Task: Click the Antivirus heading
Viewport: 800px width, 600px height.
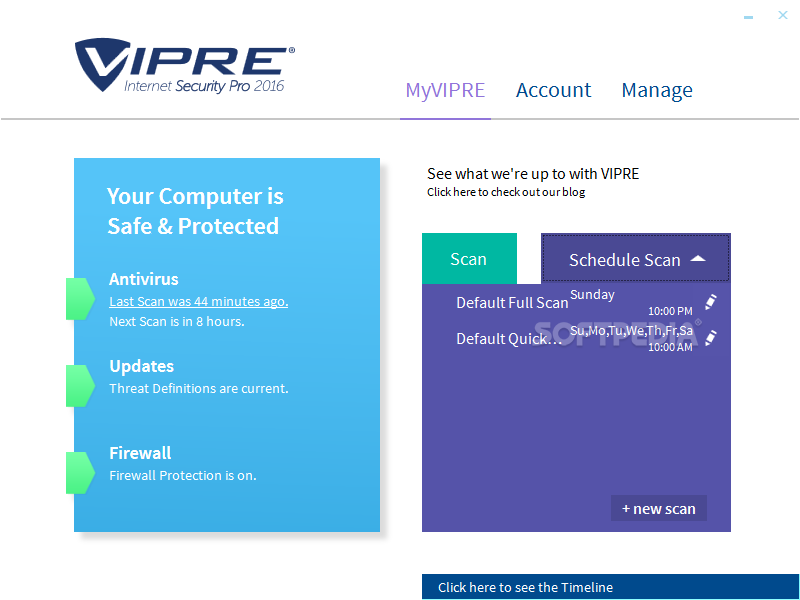Action: click(143, 279)
